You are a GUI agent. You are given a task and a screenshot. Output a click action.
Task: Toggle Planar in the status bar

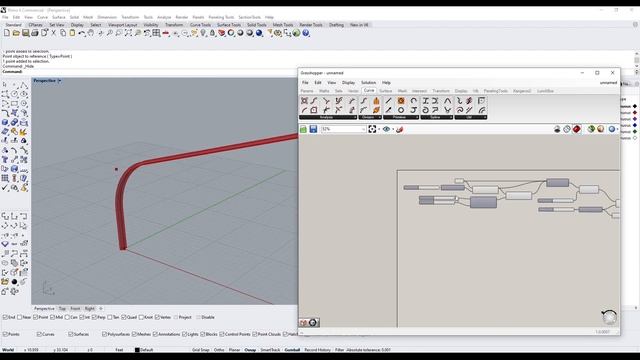click(234, 350)
